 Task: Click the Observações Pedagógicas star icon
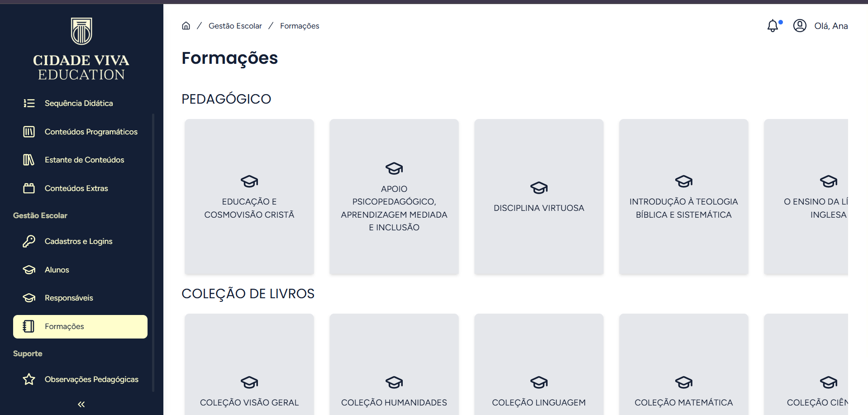29,379
